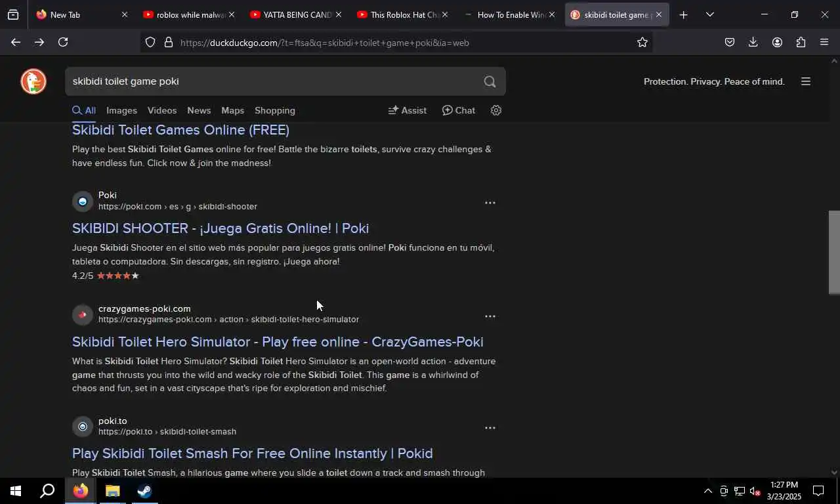Close the skibidi toilet game tab
Screen dimensions: 840x504
click(x=658, y=14)
